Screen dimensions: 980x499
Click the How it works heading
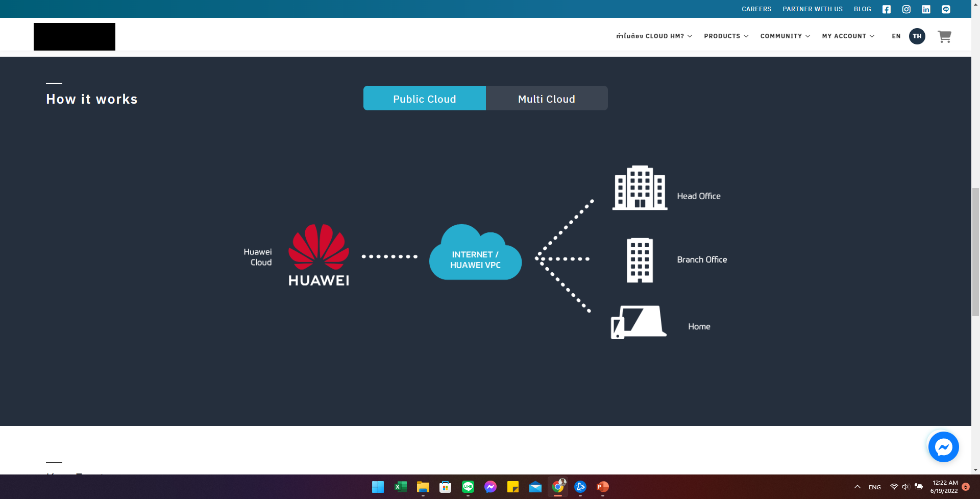coord(92,99)
